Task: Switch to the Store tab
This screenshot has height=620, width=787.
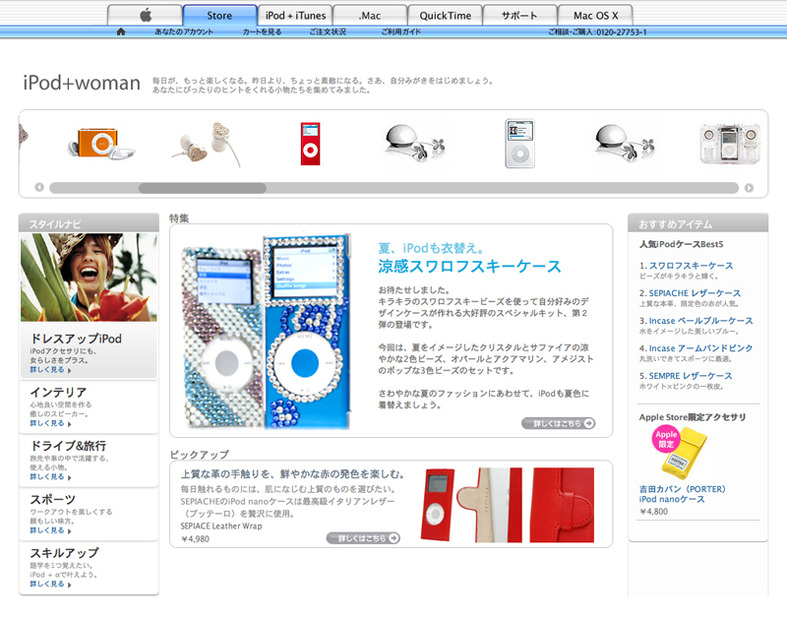Action: [x=220, y=15]
